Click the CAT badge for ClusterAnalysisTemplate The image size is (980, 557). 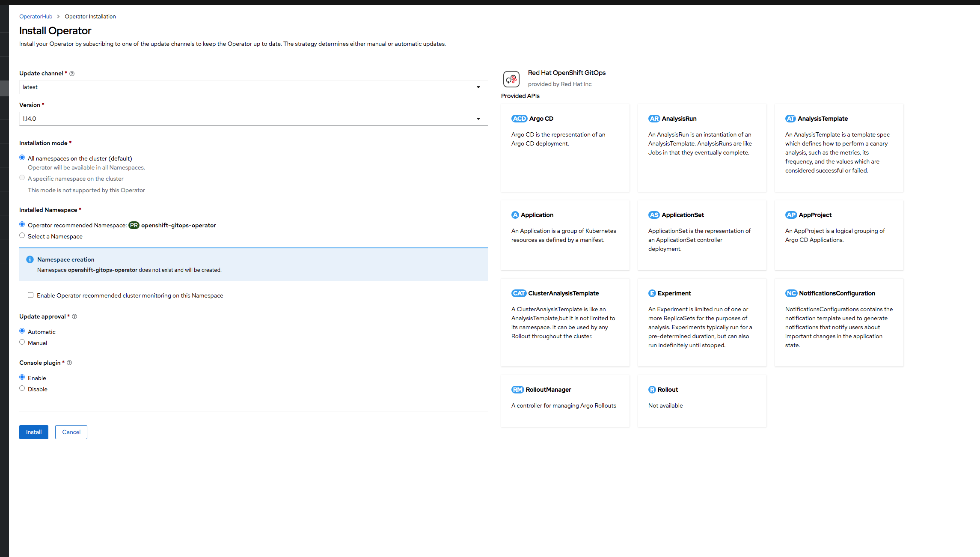(519, 293)
